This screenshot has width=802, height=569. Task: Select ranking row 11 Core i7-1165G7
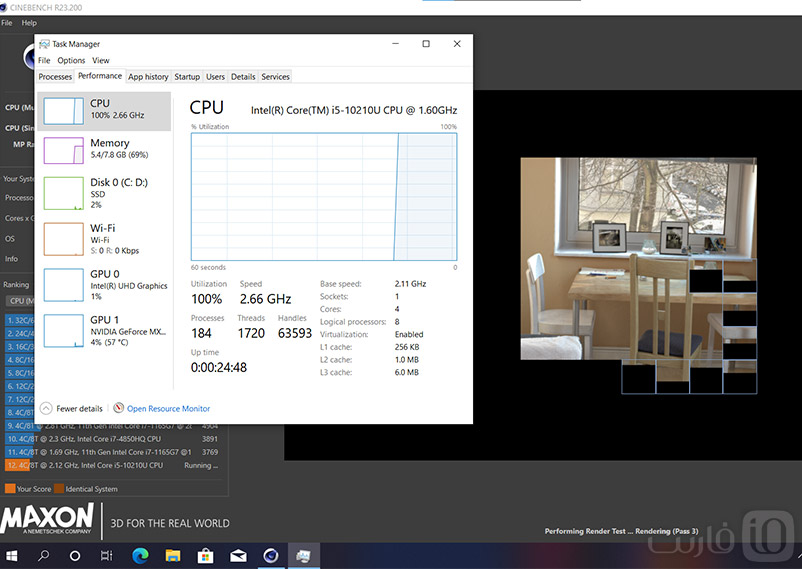pyautogui.click(x=113, y=452)
